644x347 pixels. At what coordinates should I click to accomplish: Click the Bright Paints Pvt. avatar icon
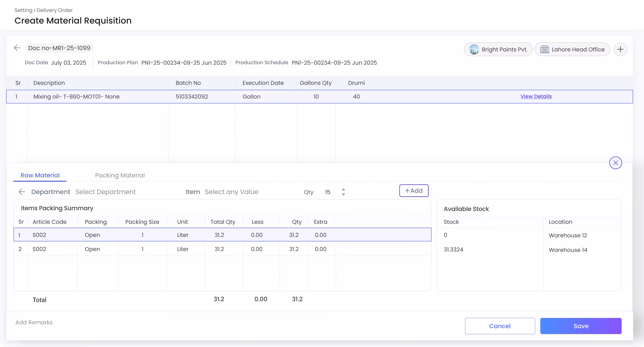[x=474, y=49]
